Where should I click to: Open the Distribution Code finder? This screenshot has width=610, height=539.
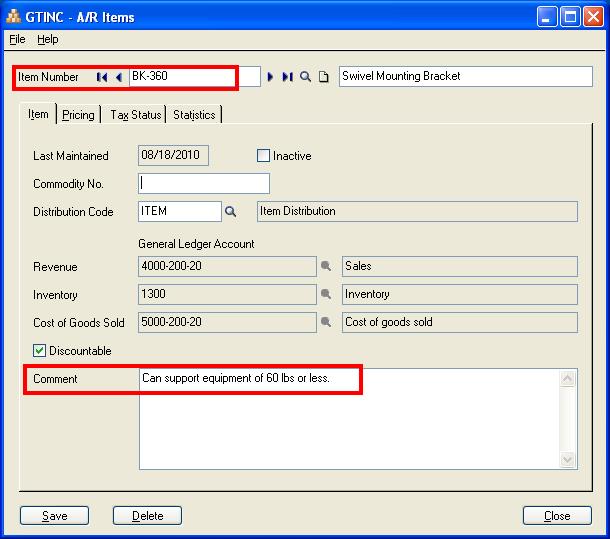tap(230, 211)
